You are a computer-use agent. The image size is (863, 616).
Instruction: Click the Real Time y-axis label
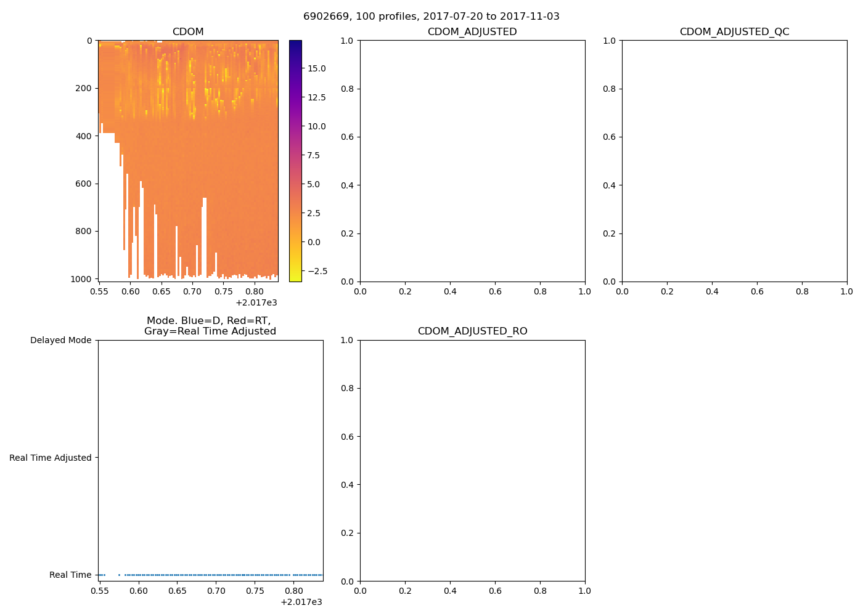[70, 575]
